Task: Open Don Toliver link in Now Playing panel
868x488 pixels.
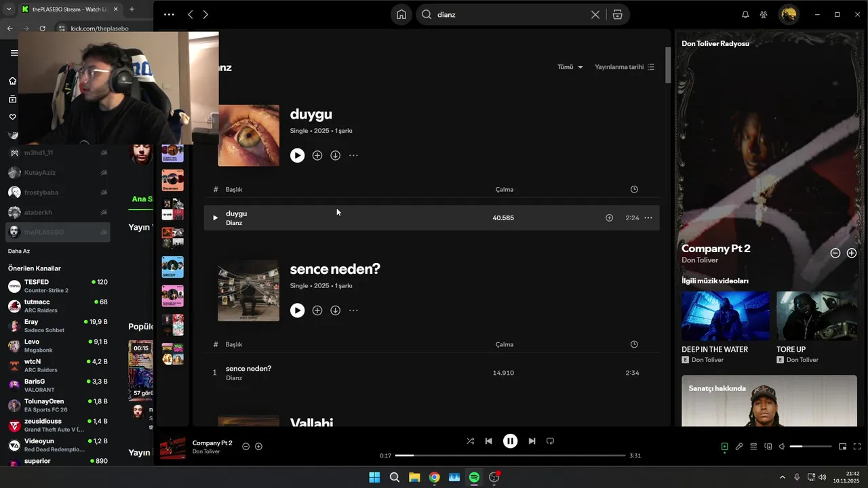Action: point(700,260)
